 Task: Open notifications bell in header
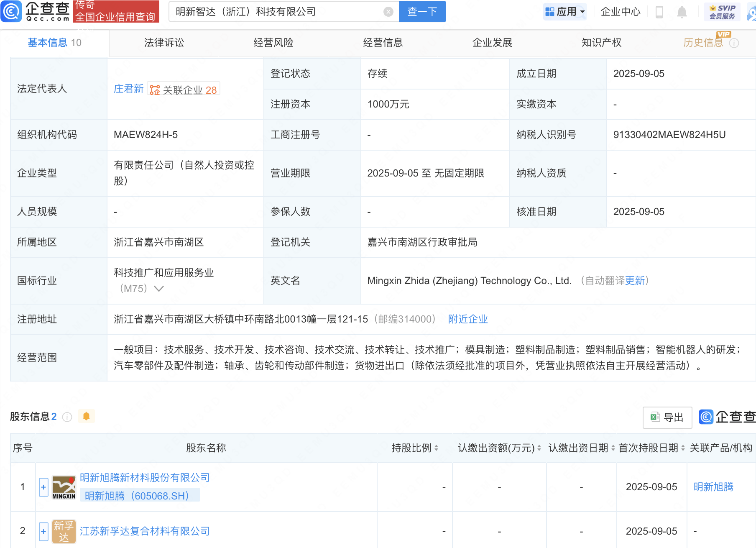[x=682, y=12]
